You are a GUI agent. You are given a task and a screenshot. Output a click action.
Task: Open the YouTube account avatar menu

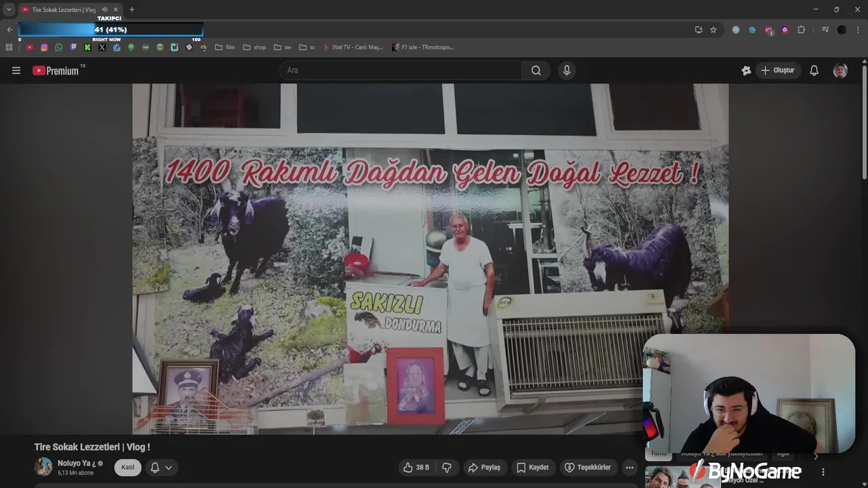[x=840, y=70]
